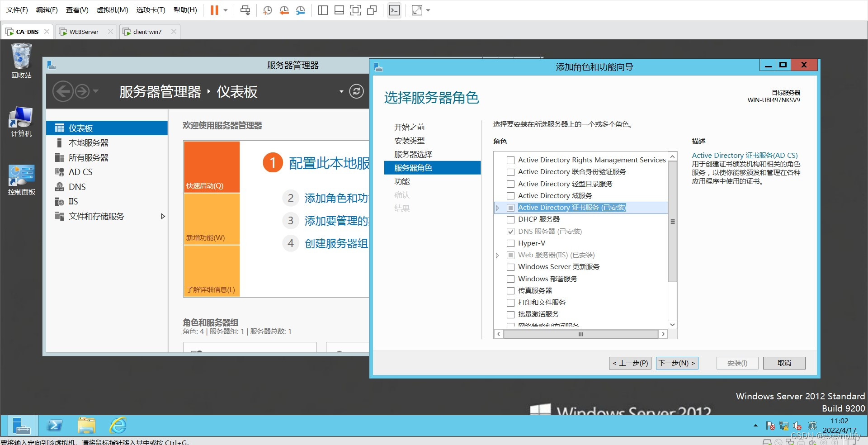868x445 pixels.
Task: Click the 新增功能(W) tile
Action: pos(212,219)
